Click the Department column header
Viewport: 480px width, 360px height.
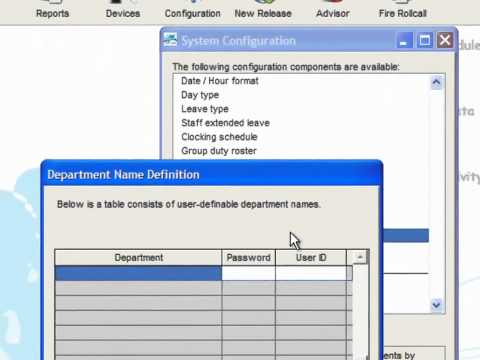click(x=138, y=258)
